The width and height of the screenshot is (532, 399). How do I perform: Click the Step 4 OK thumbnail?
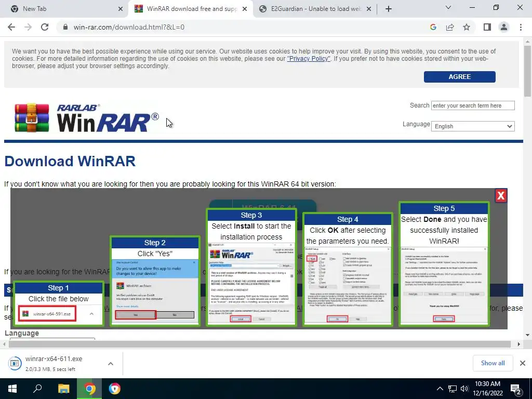click(348, 270)
